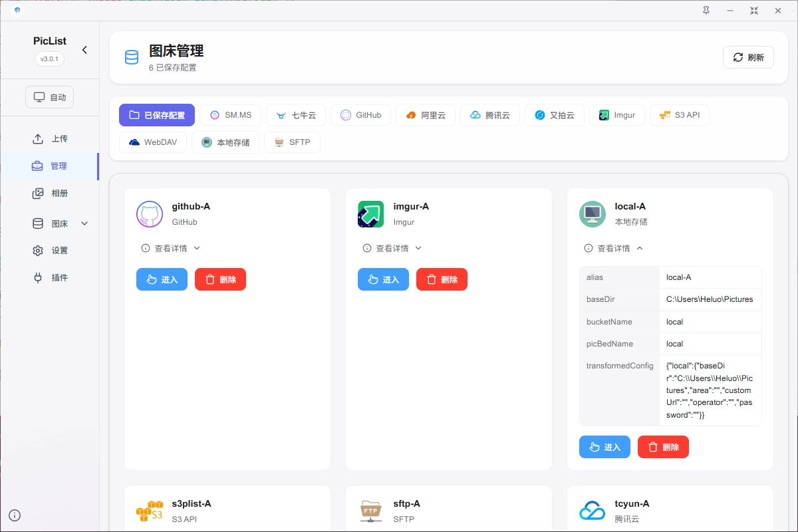Switch to the SFTP tab
Image resolution: width=798 pixels, height=532 pixels.
pyautogui.click(x=292, y=142)
